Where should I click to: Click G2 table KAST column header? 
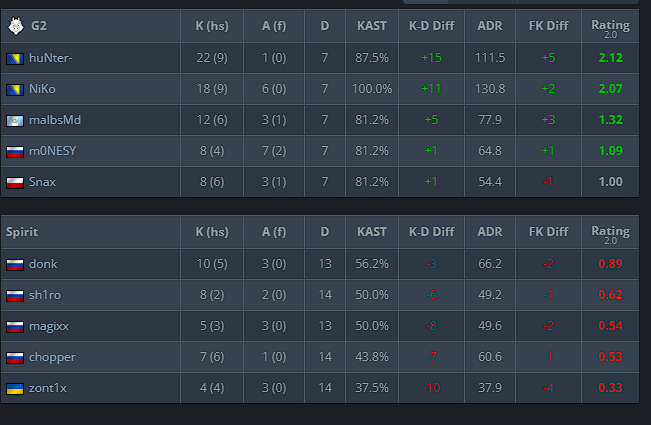[x=372, y=26]
